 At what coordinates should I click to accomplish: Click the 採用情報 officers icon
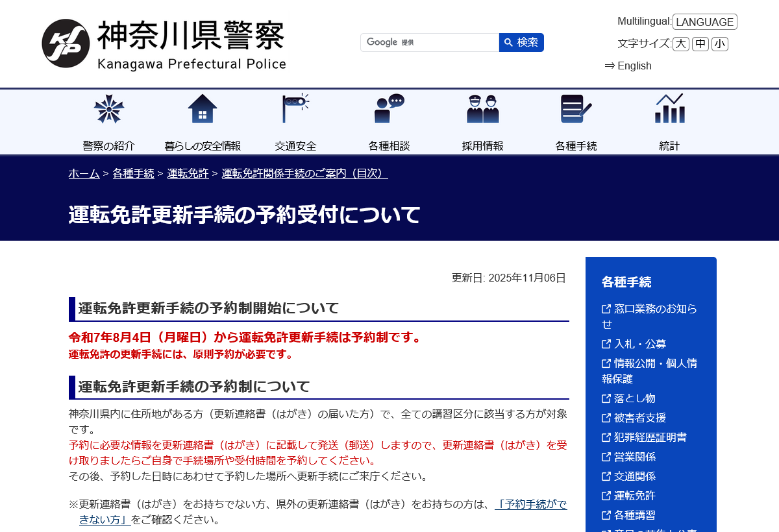click(482, 109)
